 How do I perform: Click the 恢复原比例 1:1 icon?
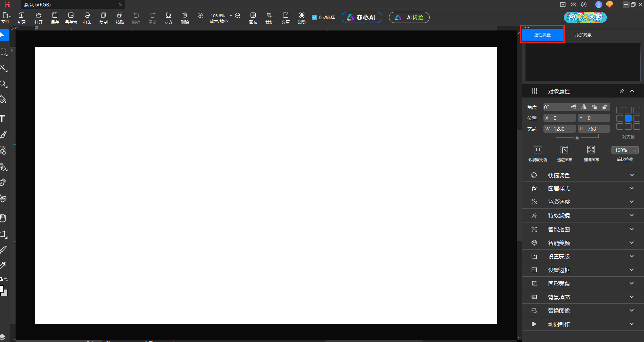point(537,150)
